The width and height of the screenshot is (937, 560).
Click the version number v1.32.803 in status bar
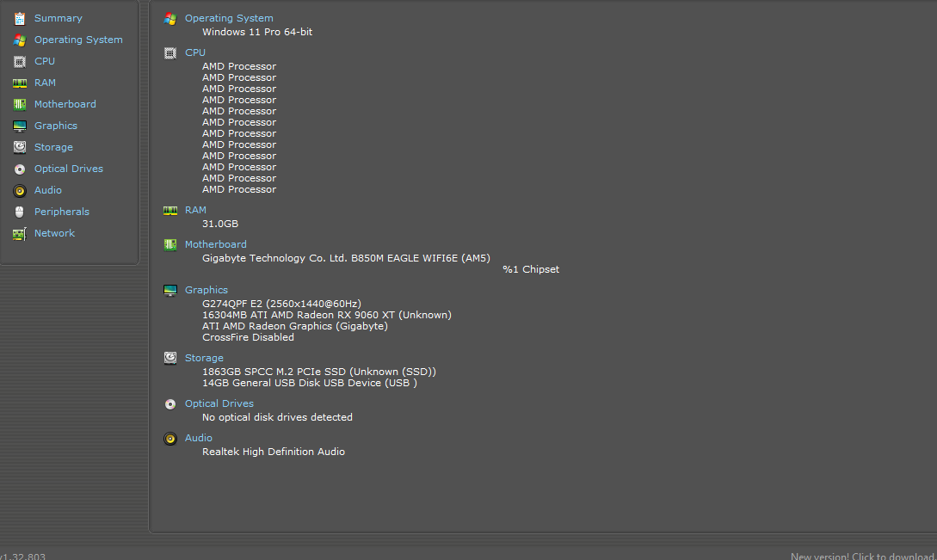pyautogui.click(x=22, y=556)
